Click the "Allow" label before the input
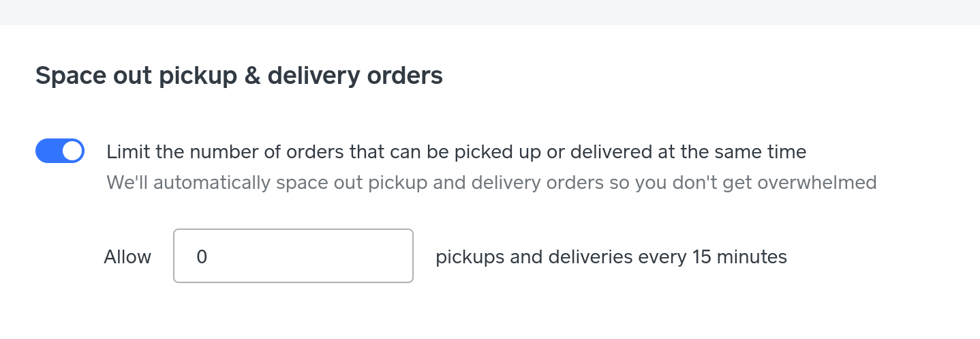Viewport: 980px width, 339px height. point(127,257)
